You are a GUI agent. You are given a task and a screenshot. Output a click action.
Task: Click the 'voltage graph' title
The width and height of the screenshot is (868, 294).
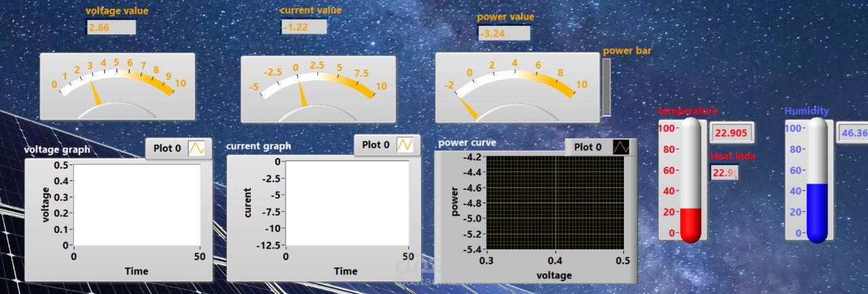[x=57, y=150]
